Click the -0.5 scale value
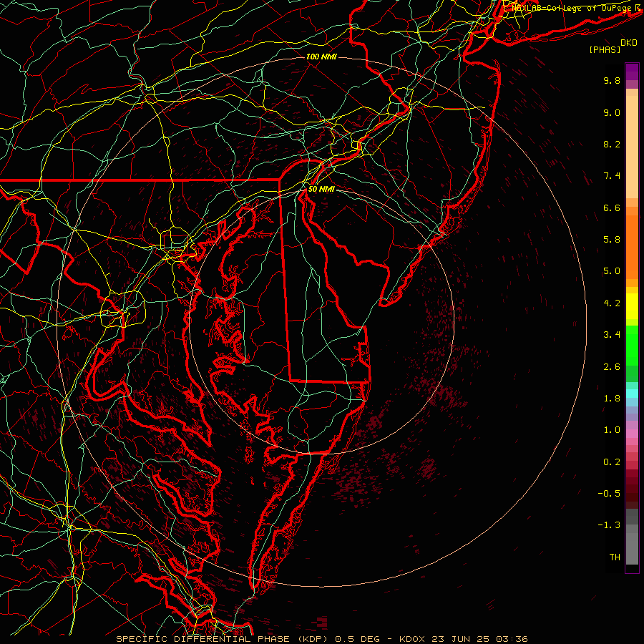This screenshot has height=644, width=644. coord(609,494)
